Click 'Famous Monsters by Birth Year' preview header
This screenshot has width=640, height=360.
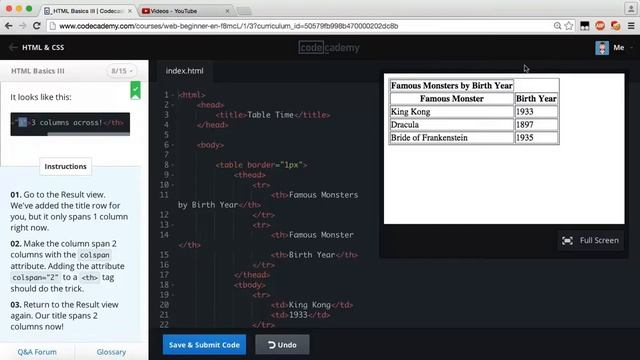[451, 86]
